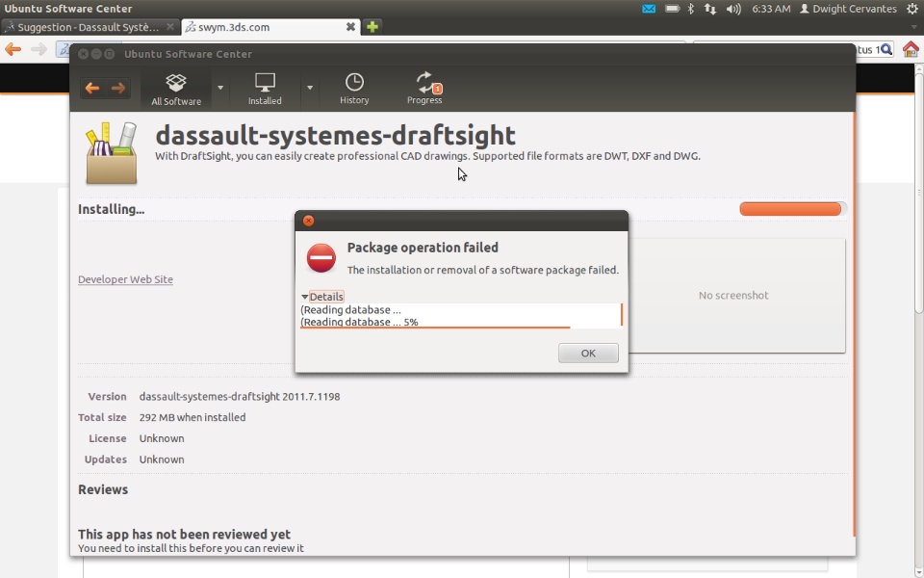Viewport: 924px width, 578px height.
Task: Show the Progress view
Action: pyautogui.click(x=424, y=89)
